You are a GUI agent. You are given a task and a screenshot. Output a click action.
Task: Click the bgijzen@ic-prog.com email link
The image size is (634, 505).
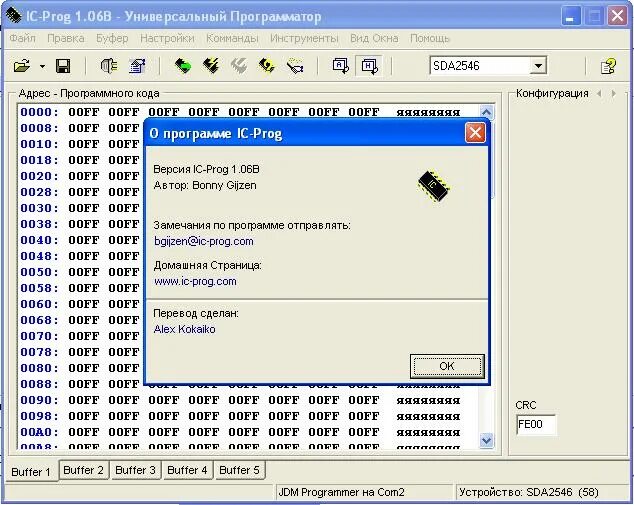point(204,241)
